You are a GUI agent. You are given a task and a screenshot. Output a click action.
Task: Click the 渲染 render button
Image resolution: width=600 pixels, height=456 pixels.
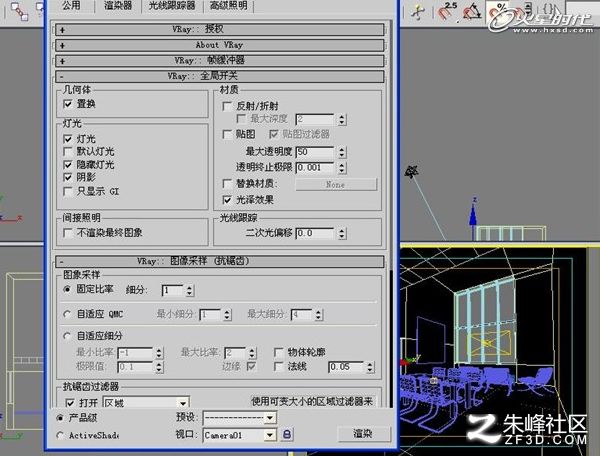pos(364,433)
